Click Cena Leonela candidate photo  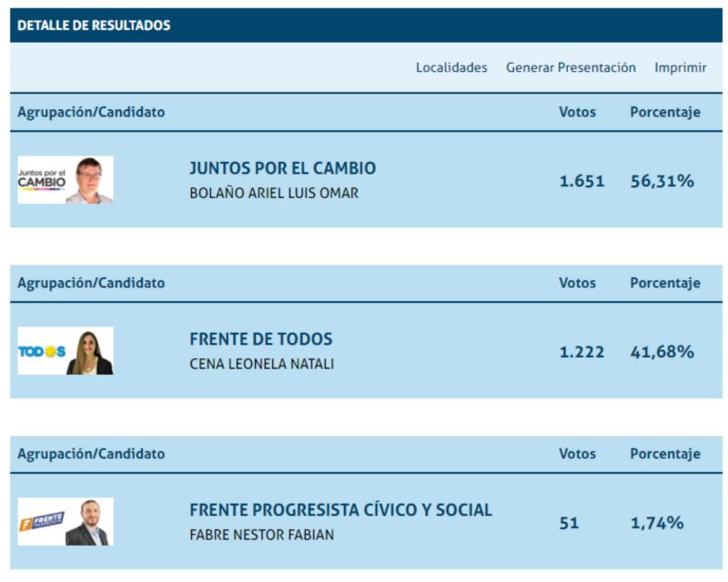point(89,351)
